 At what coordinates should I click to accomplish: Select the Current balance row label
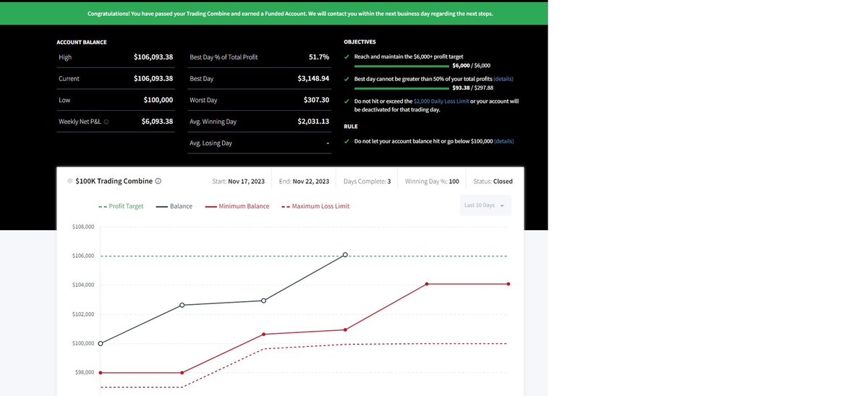[69, 78]
